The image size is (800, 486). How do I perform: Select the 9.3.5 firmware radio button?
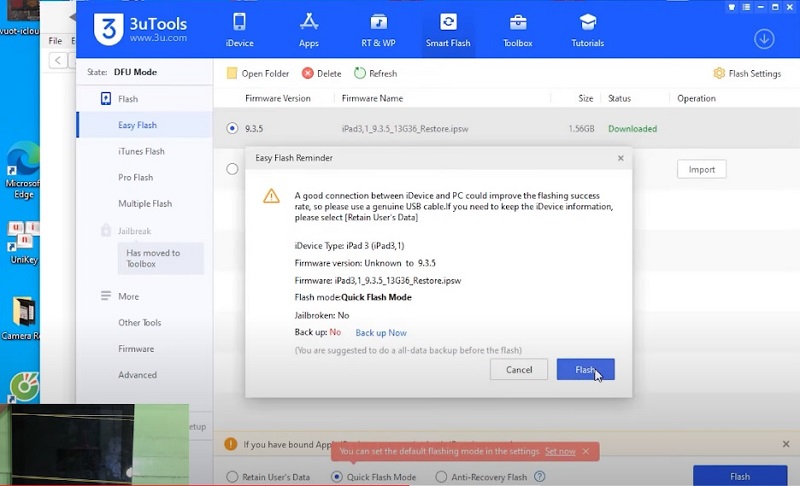click(x=232, y=128)
